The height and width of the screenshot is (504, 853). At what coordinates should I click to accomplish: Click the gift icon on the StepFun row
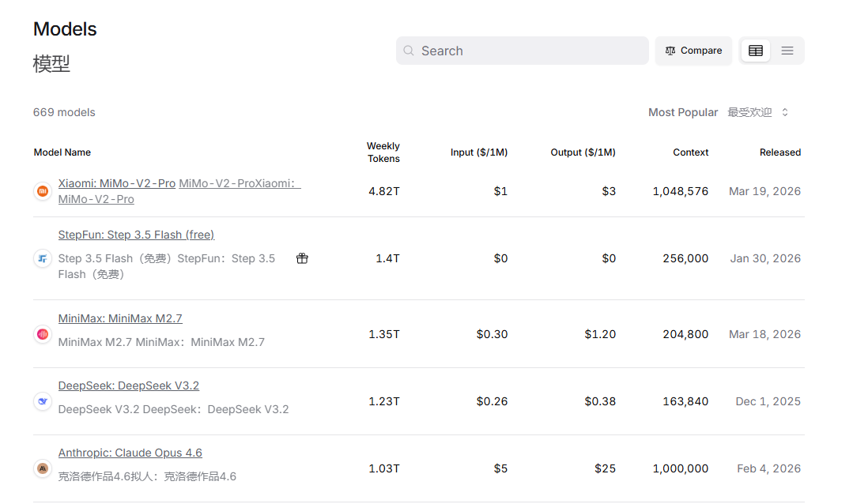tap(302, 258)
